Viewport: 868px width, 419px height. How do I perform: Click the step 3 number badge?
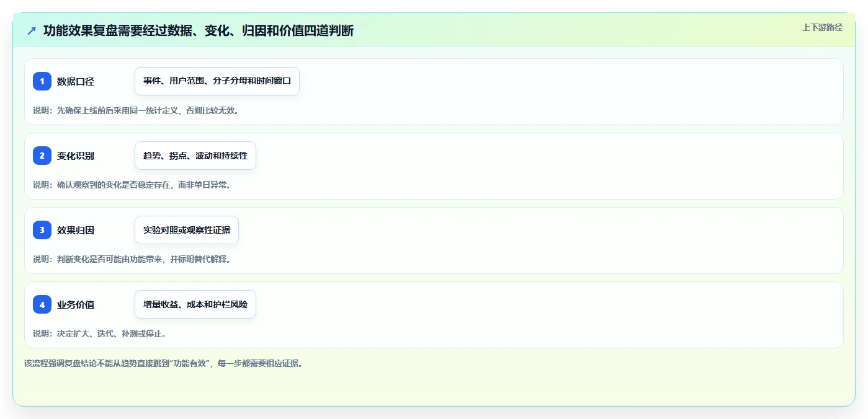coord(42,230)
